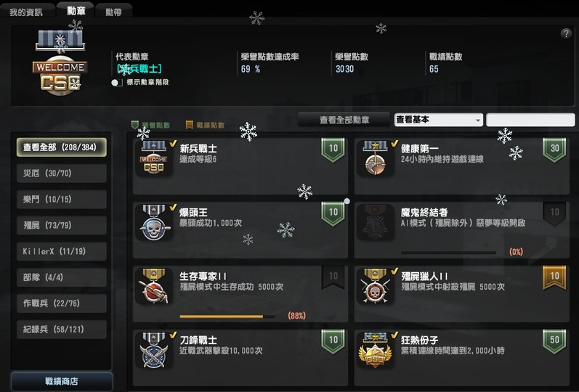Toggle the 標示勳章階段 switch
This screenshot has height=392, width=579.
(x=117, y=82)
